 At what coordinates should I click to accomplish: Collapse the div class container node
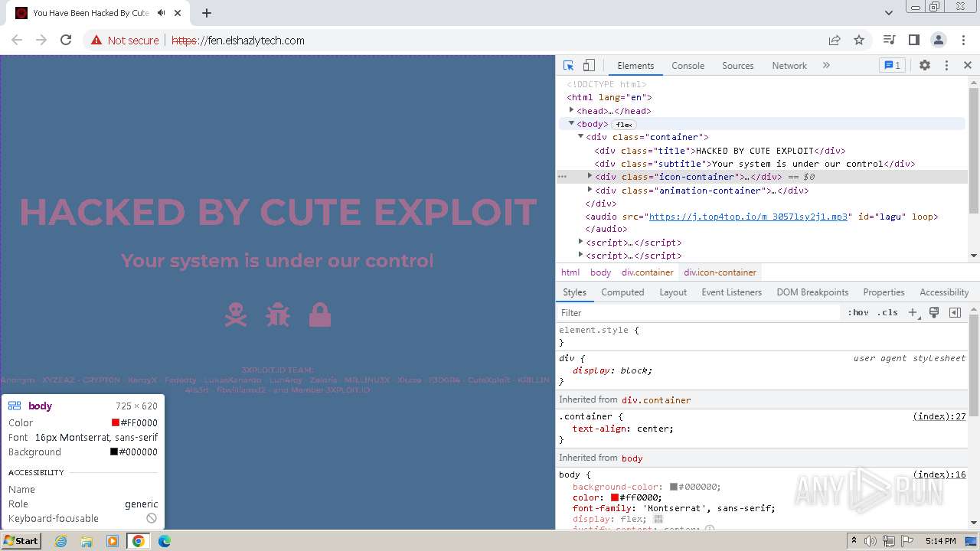coord(580,136)
